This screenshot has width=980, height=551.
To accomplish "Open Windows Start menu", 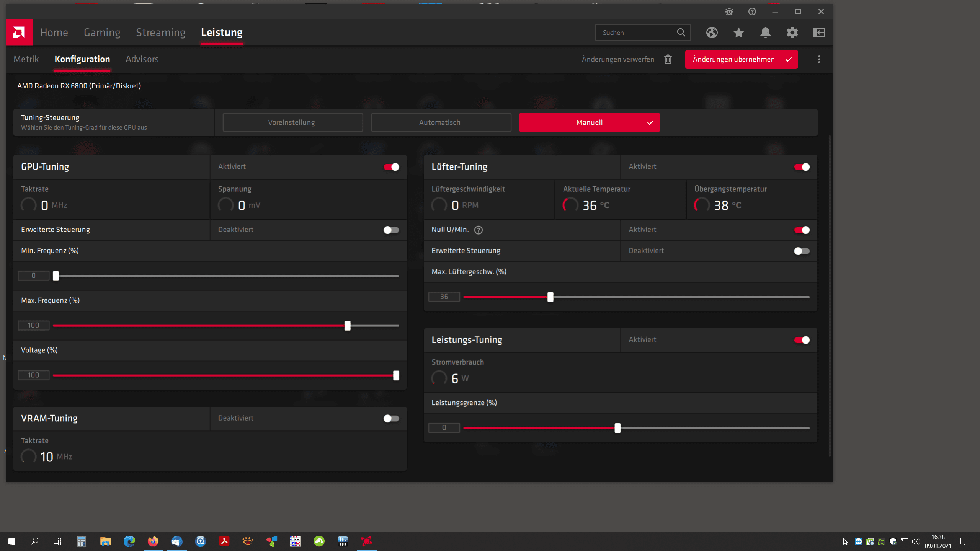I will [11, 541].
